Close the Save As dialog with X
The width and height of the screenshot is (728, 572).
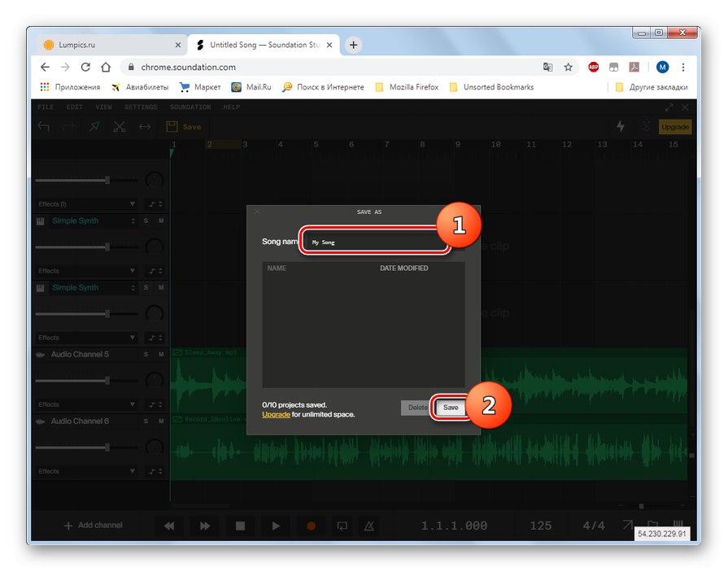(257, 212)
